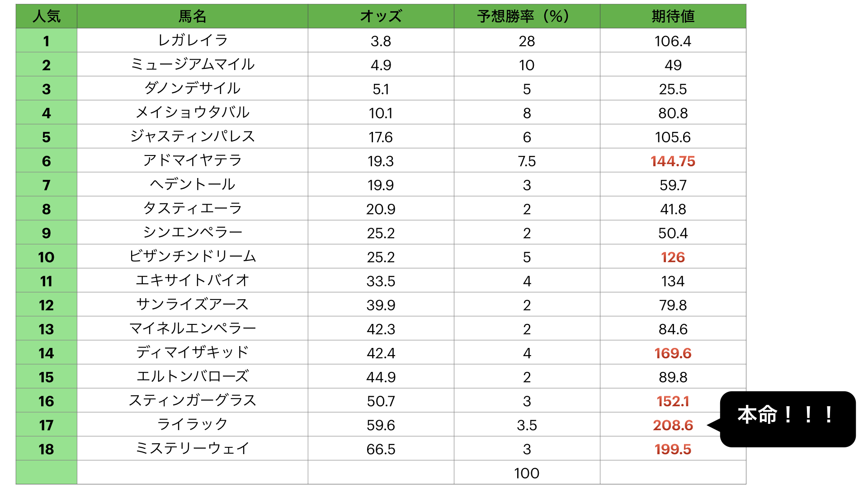The height and width of the screenshot is (488, 868).
Task: Select the odds cell showing 66.5
Action: click(x=381, y=449)
